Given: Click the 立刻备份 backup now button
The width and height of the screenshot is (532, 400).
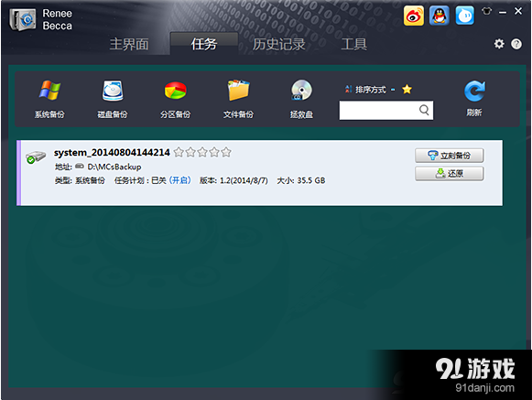Looking at the screenshot, I should tap(450, 156).
